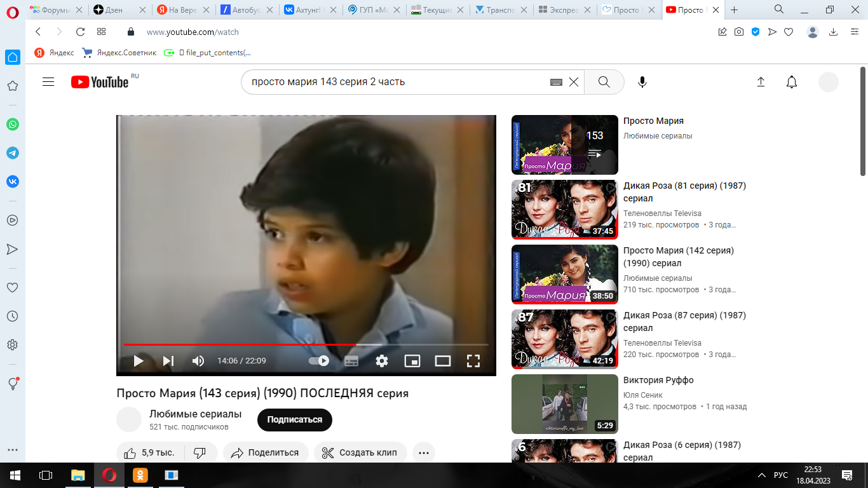Switch to the Ахтунг VK tab

point(310,10)
